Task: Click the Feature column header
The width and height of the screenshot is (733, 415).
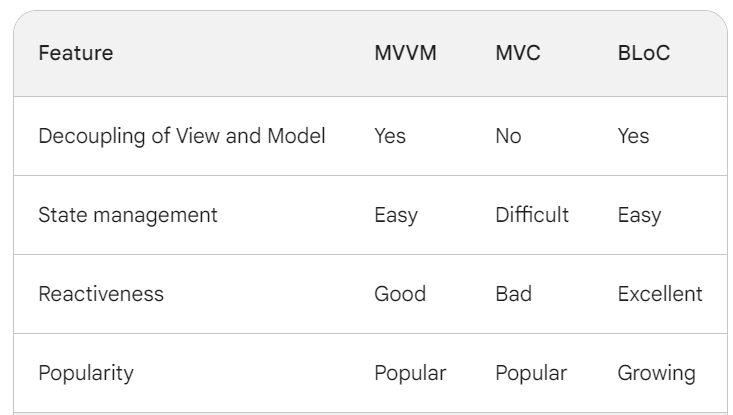Action: tap(76, 53)
